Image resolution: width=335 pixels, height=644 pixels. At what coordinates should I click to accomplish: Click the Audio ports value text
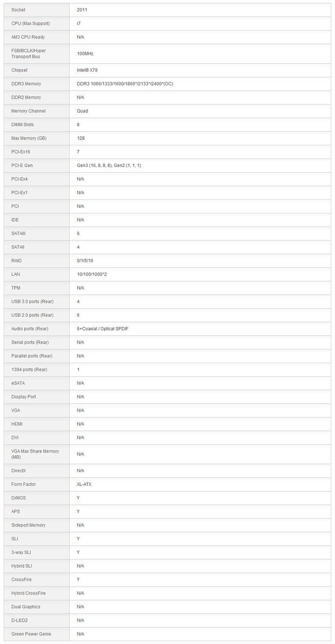[x=102, y=329]
